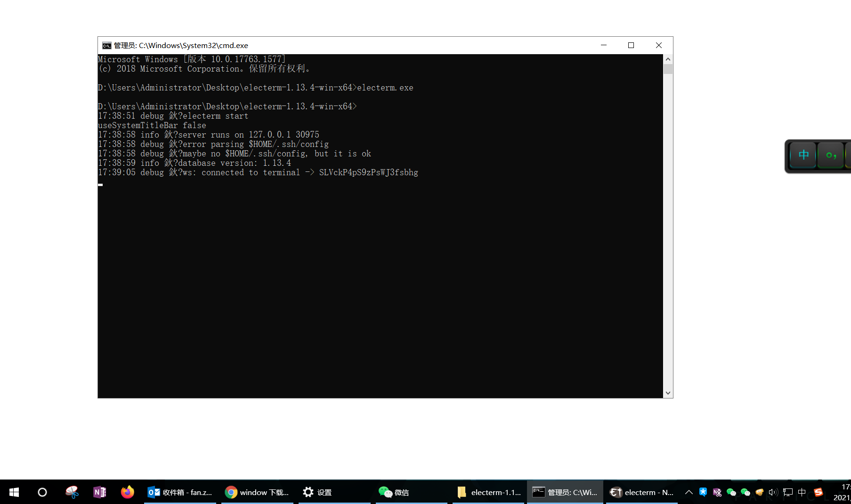851x504 pixels.
Task: Toggle 中 Chinese mode on floating IME bar
Action: 803,154
